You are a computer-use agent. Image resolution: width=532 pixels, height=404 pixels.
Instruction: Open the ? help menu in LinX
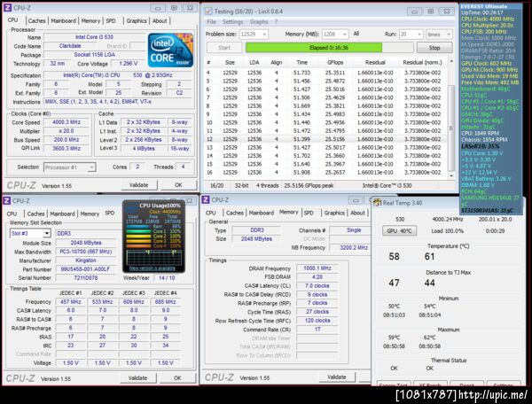coord(276,21)
